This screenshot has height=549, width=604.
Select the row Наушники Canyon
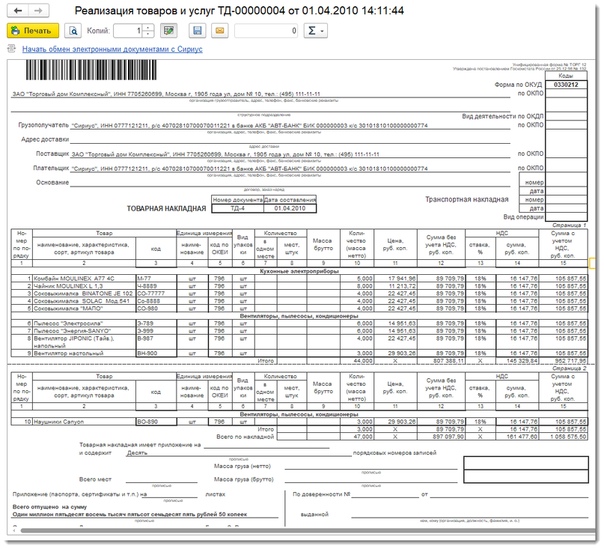(299, 422)
